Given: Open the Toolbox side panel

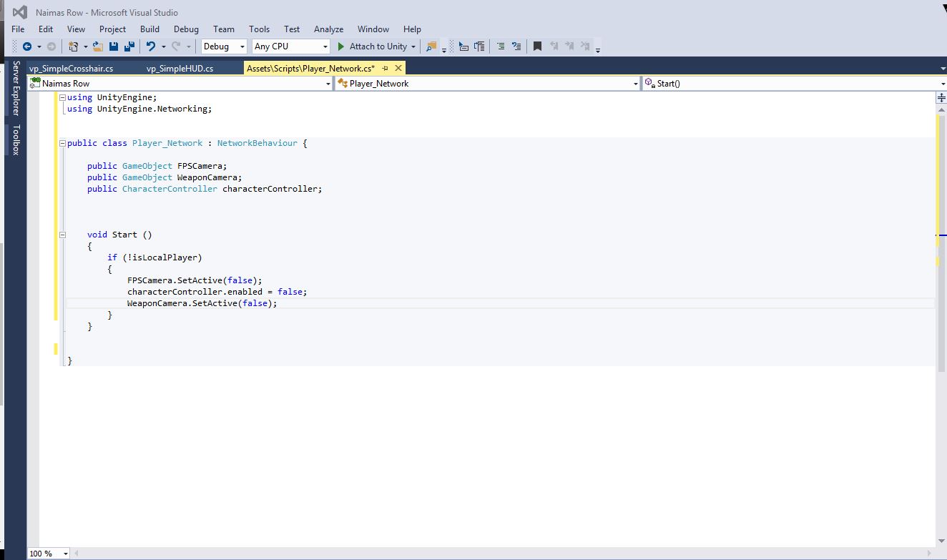Looking at the screenshot, I should pos(16,140).
